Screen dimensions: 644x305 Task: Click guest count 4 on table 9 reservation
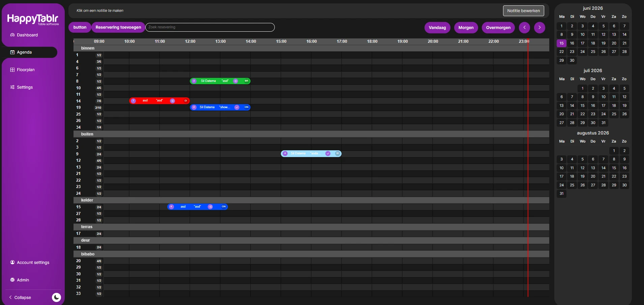pos(285,154)
